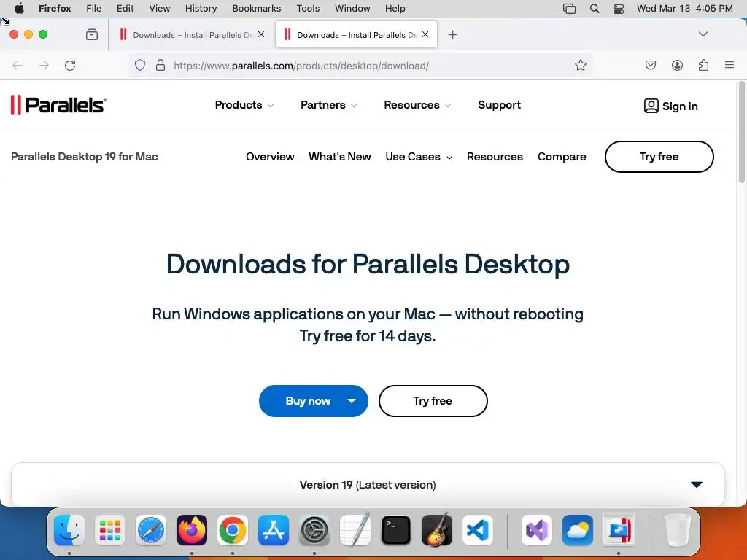Click the Sign in link
747x560 pixels.
coord(671,106)
